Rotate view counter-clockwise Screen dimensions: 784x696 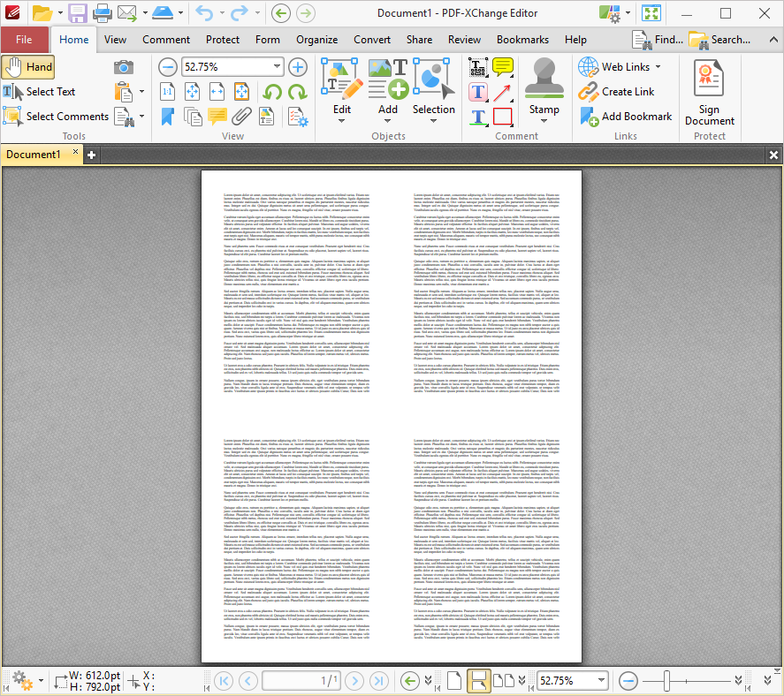tap(272, 92)
